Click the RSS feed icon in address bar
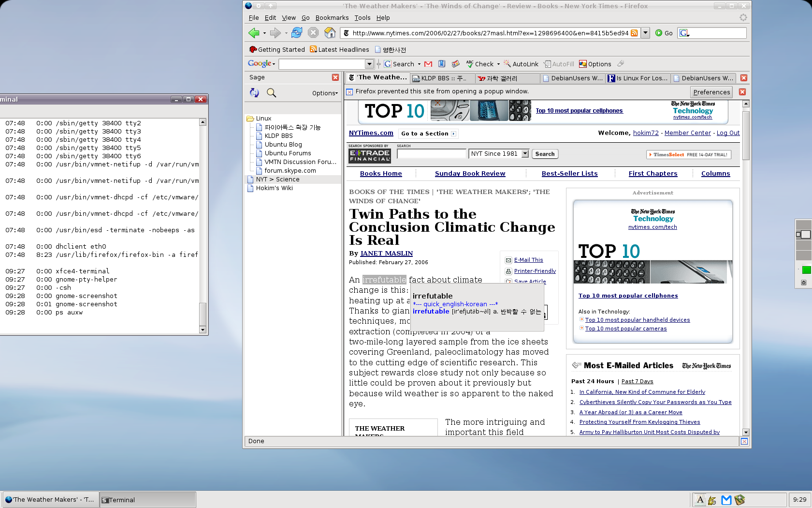Viewport: 812px width, 508px height. coord(634,33)
